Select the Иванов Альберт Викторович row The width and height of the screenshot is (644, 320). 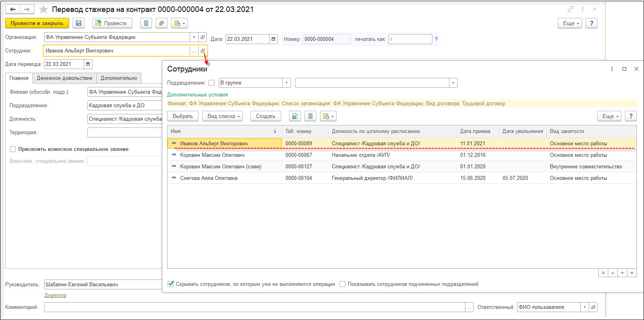click(402, 143)
